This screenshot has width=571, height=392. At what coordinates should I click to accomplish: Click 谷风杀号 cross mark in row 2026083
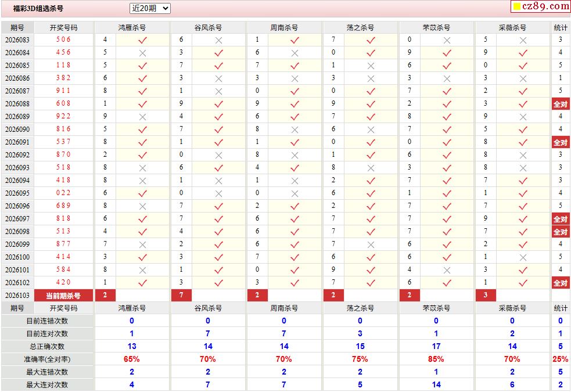[218, 41]
